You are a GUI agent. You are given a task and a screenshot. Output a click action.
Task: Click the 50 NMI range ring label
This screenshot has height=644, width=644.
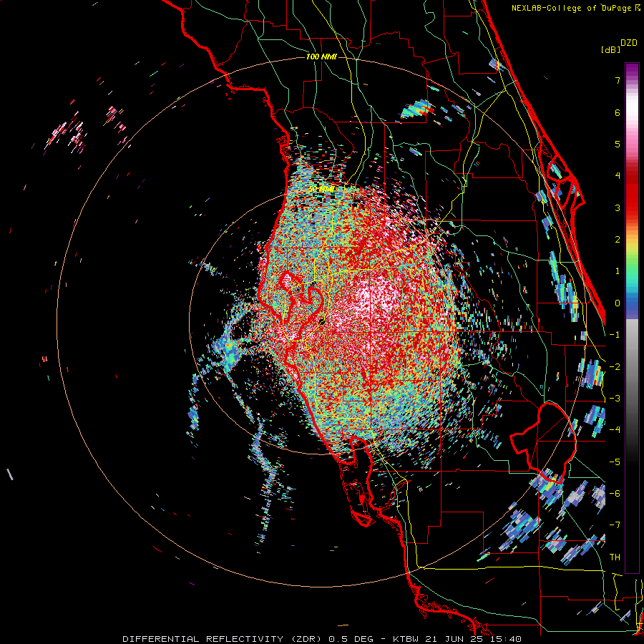pyautogui.click(x=321, y=190)
